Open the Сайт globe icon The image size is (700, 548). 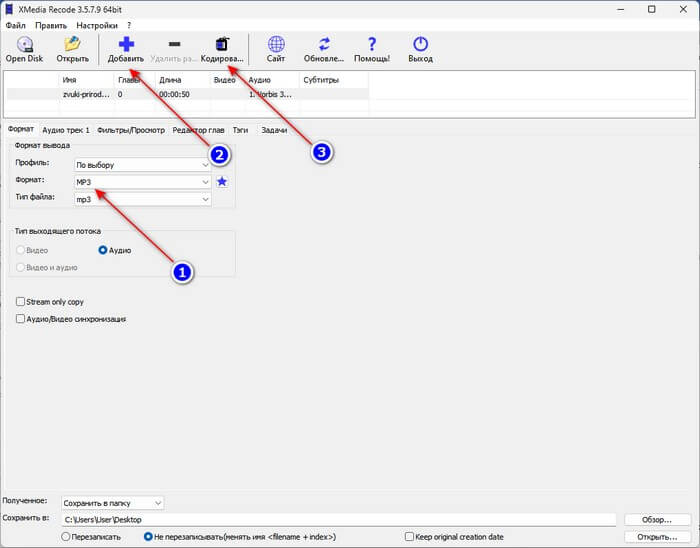click(276, 44)
